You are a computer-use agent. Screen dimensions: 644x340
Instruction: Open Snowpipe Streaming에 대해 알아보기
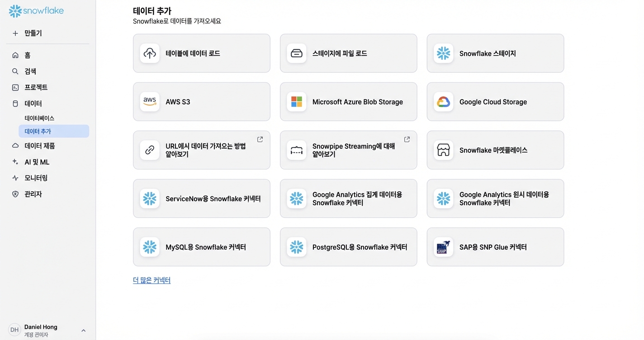[x=349, y=150]
